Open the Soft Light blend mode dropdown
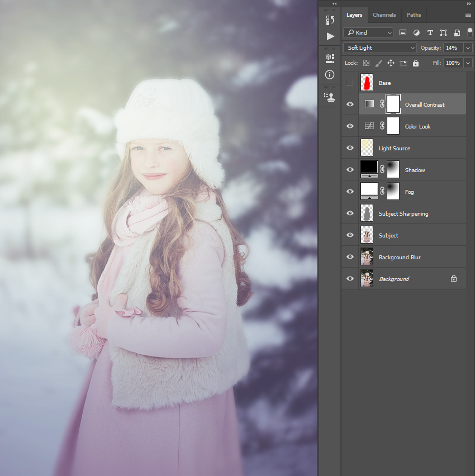Viewport: 475px width, 476px height. pyautogui.click(x=379, y=48)
